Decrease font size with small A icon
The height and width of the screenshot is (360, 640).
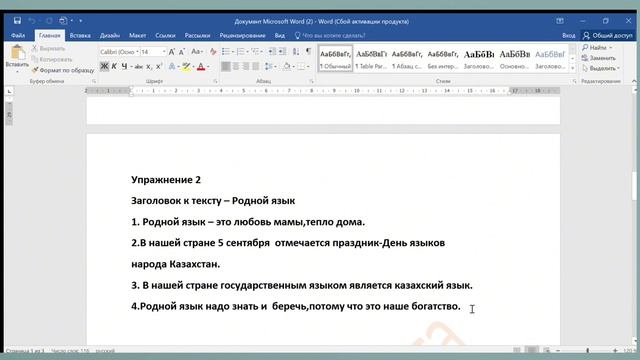click(182, 52)
